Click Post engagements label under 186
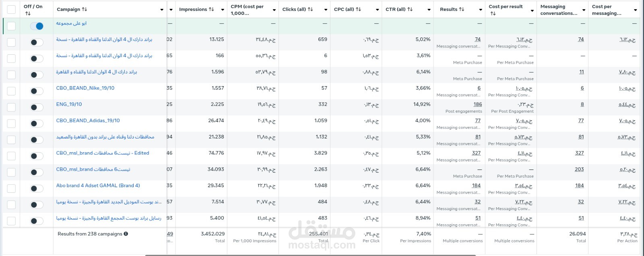Viewport: 644px width, 256px height. (464, 111)
